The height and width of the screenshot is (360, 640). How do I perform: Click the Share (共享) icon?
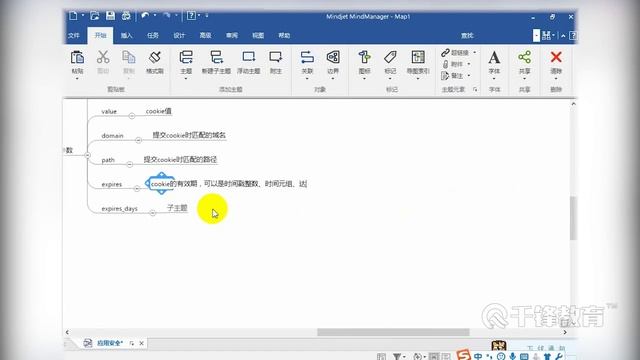pyautogui.click(x=524, y=57)
